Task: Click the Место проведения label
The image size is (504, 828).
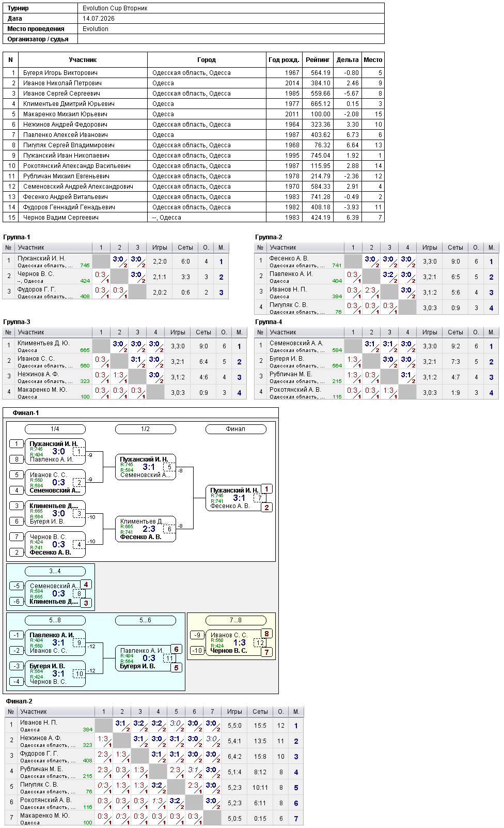Action: [x=36, y=29]
